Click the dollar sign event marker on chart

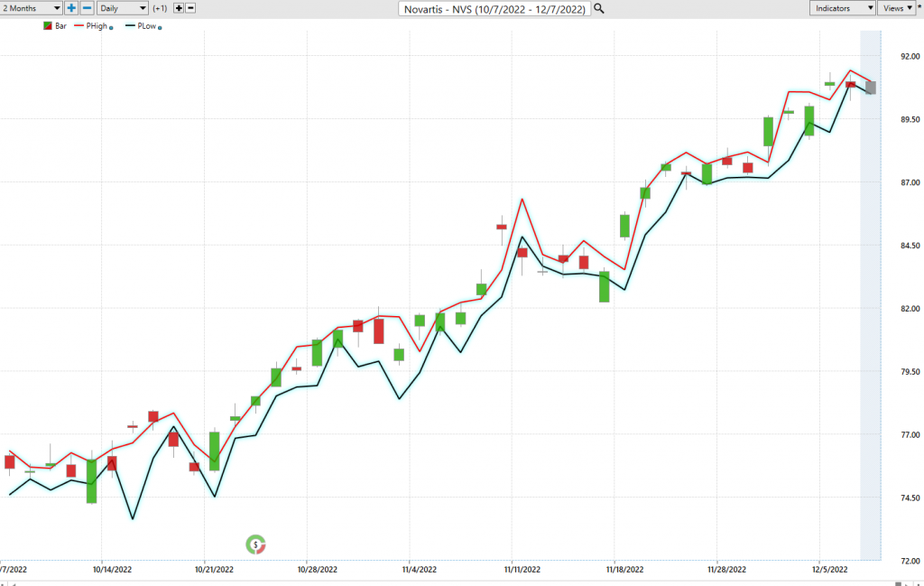point(255,544)
